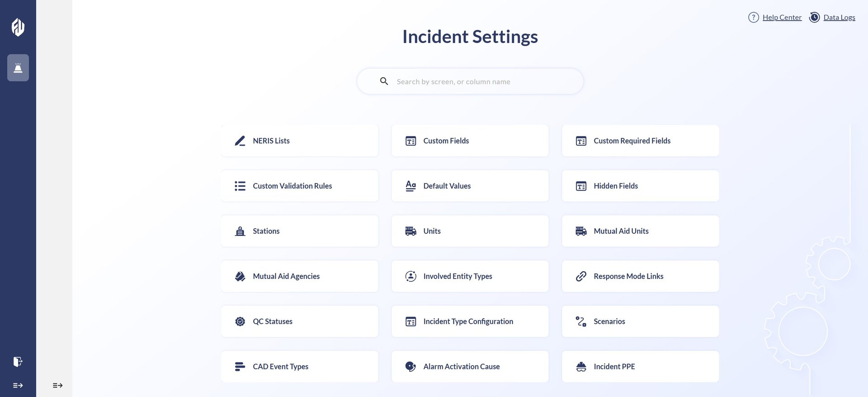Click the Data Logs clock icon
868x397 pixels.
coord(814,17)
